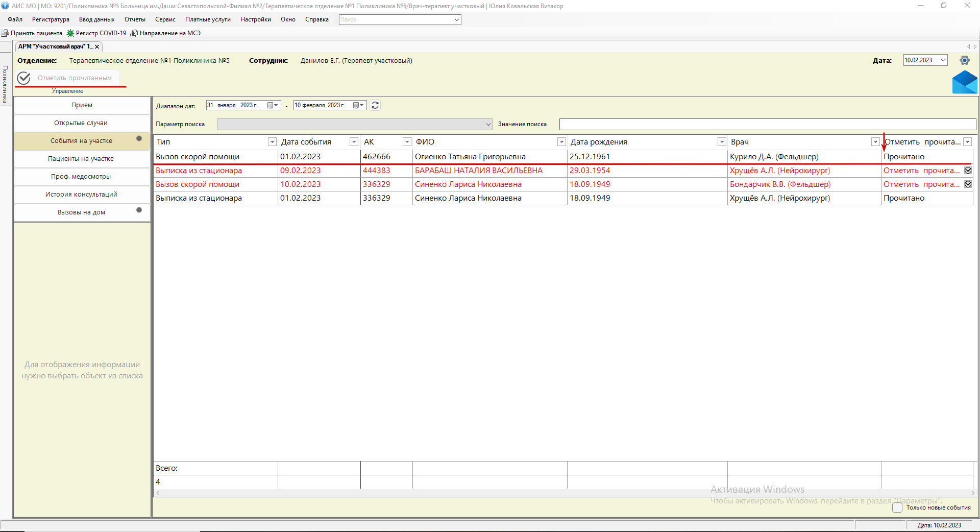Click Отметить прочита... link in 10.02.2023 row
This screenshot has width=980, height=532.
click(921, 184)
